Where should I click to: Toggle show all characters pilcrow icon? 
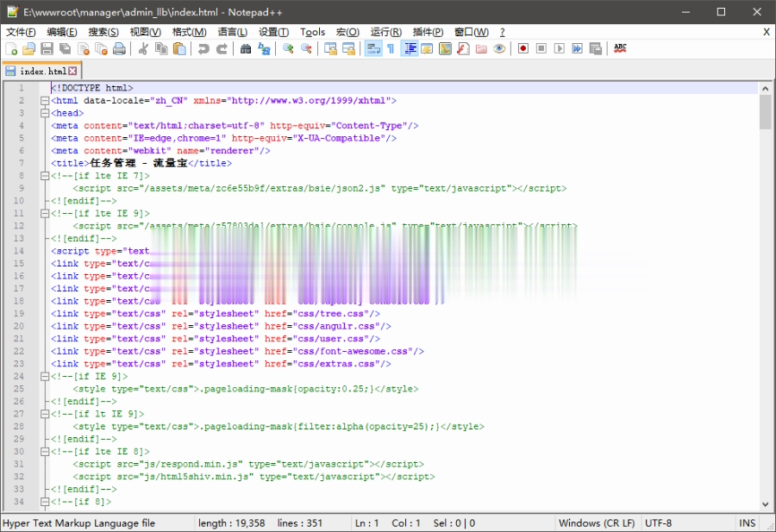click(x=391, y=48)
